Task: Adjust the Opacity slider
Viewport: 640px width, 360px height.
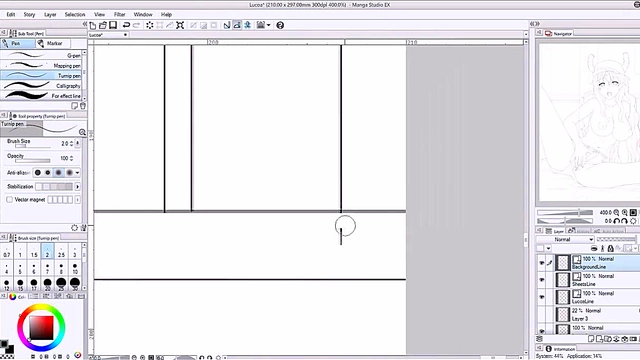Action: point(33,161)
